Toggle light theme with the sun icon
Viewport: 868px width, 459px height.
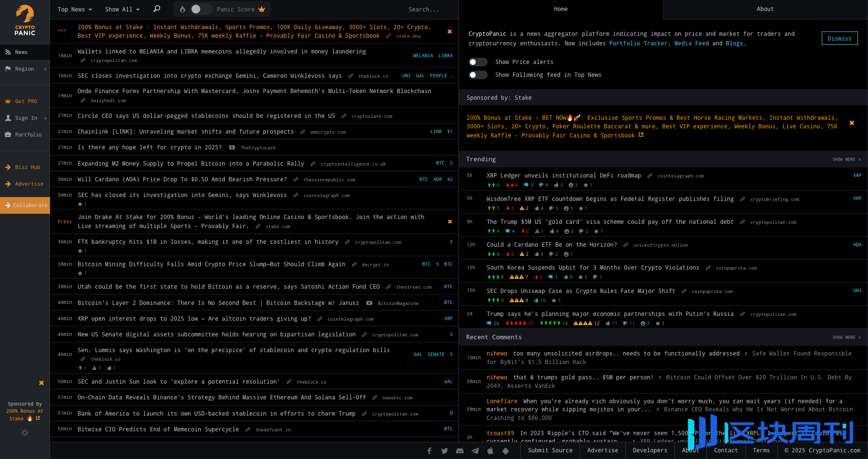pos(25,433)
